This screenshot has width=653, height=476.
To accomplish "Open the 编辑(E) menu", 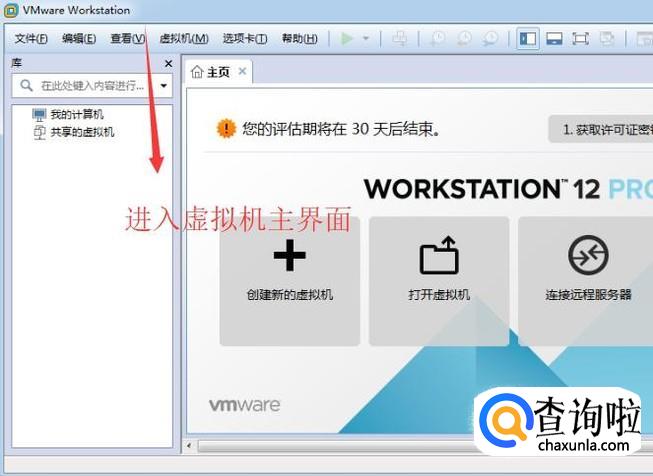I will (79, 39).
